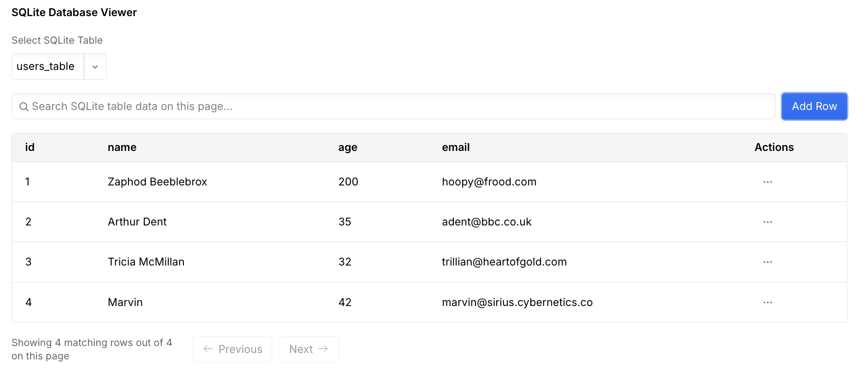Click the Next pagination button
The height and width of the screenshot is (381, 868).
pyautogui.click(x=309, y=349)
